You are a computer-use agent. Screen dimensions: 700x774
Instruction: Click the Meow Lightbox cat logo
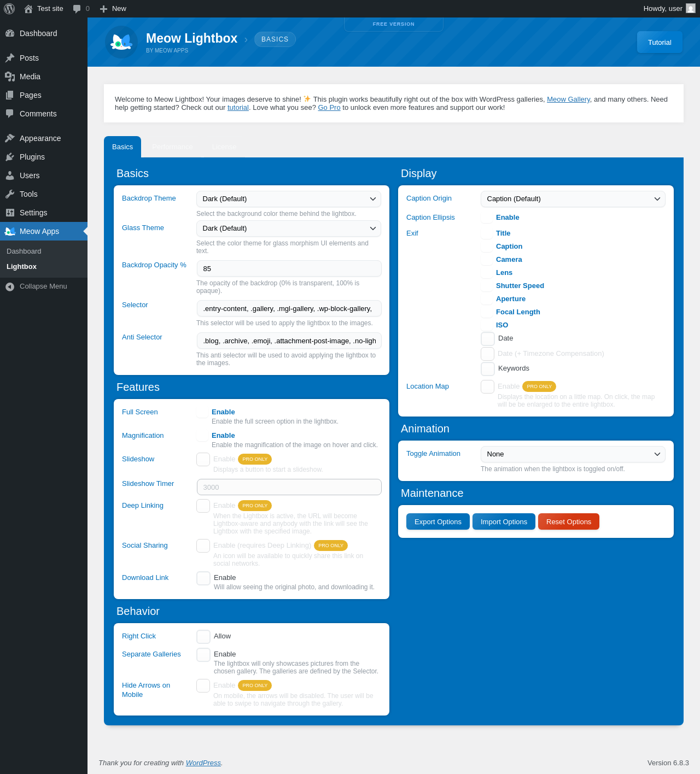click(x=121, y=42)
